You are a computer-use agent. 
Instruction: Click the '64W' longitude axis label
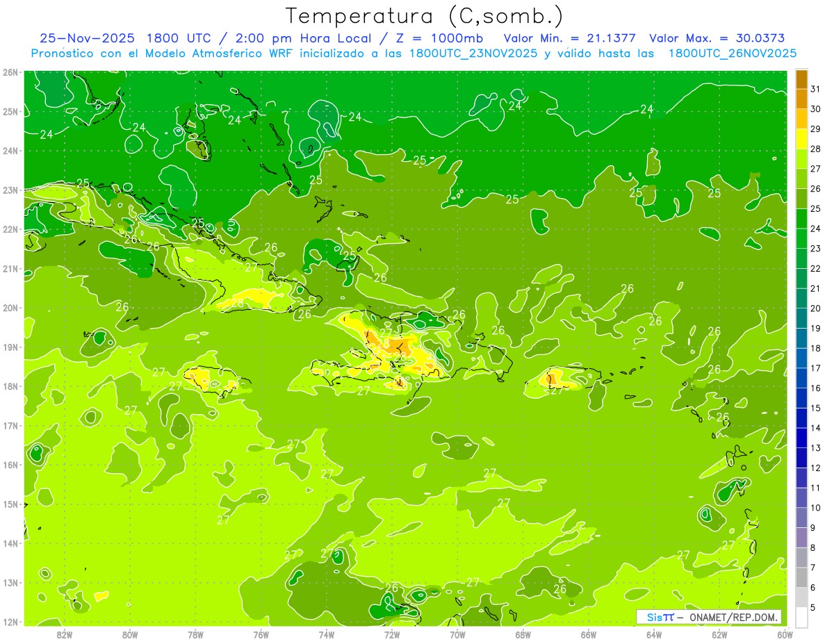coord(654,634)
